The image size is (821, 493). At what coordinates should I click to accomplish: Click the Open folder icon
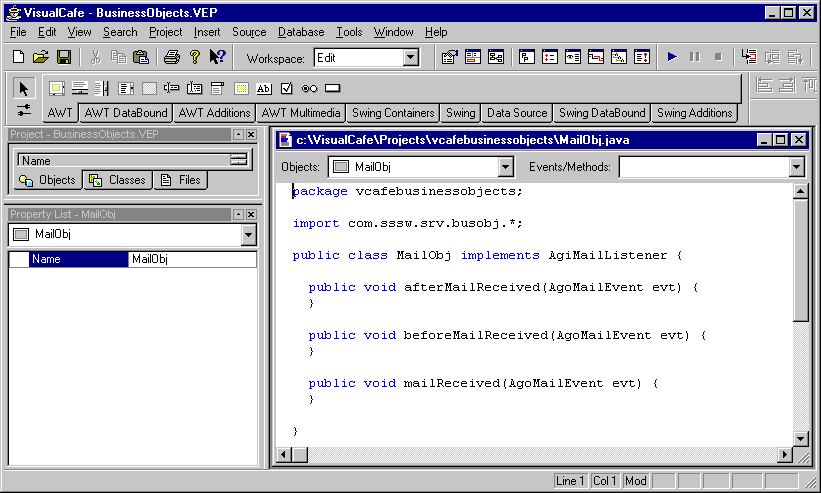pos(41,57)
